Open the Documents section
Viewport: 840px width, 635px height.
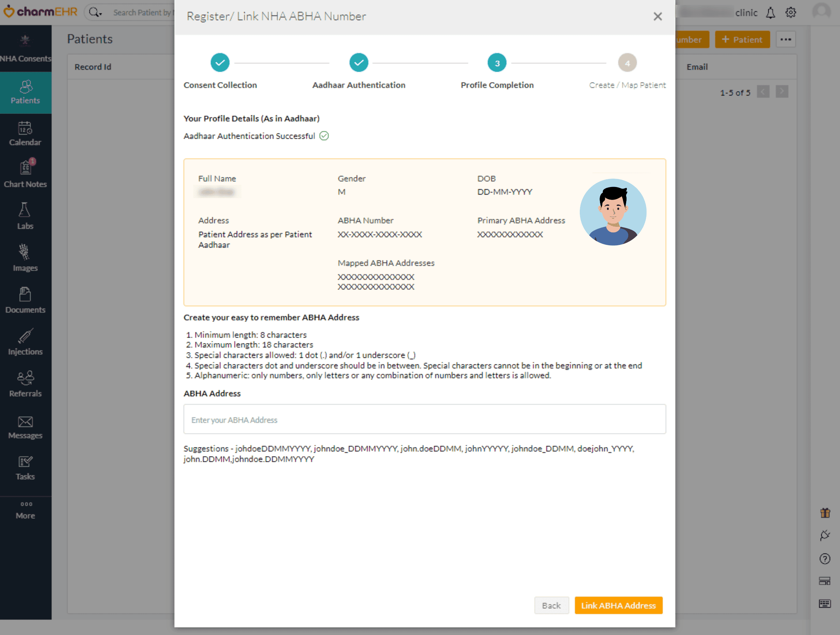[25, 300]
